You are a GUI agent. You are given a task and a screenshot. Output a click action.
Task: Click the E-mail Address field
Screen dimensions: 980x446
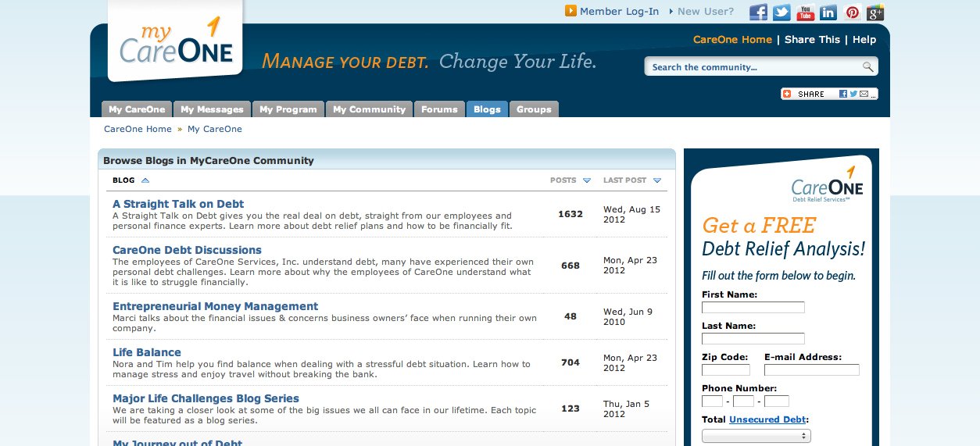click(812, 370)
